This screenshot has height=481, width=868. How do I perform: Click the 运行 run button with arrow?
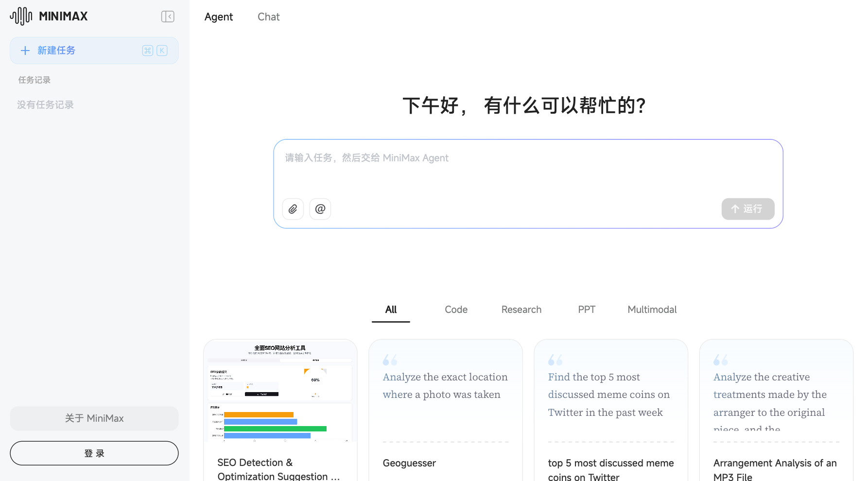(x=747, y=209)
